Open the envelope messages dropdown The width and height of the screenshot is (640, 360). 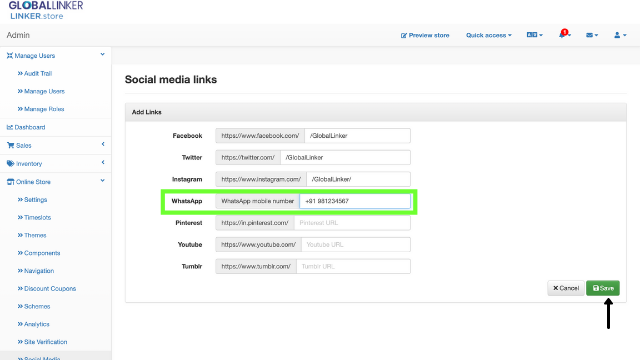tap(592, 35)
